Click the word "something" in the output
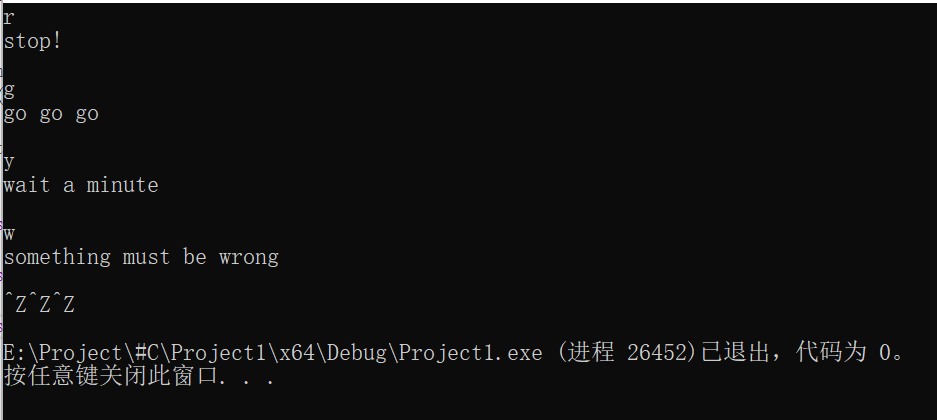This screenshot has height=420, width=937. 57,257
